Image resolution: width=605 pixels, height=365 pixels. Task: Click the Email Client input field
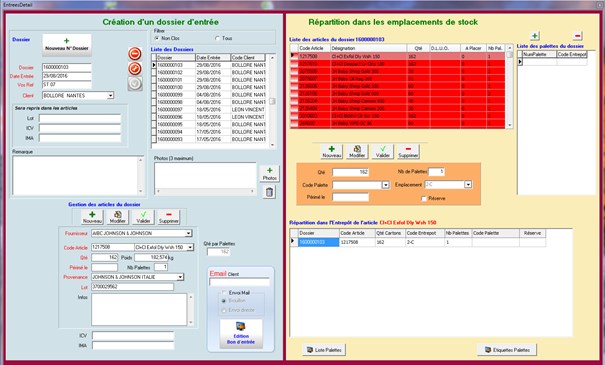click(239, 282)
